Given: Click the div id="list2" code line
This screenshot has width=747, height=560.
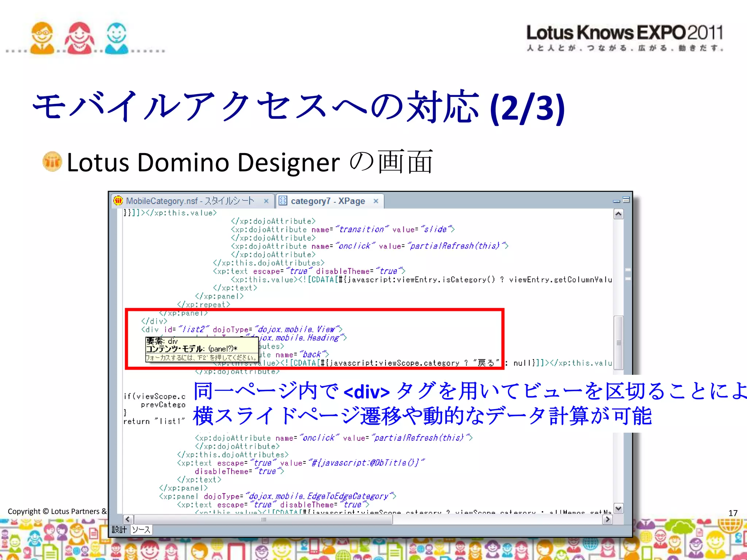Looking at the screenshot, I should (x=242, y=330).
